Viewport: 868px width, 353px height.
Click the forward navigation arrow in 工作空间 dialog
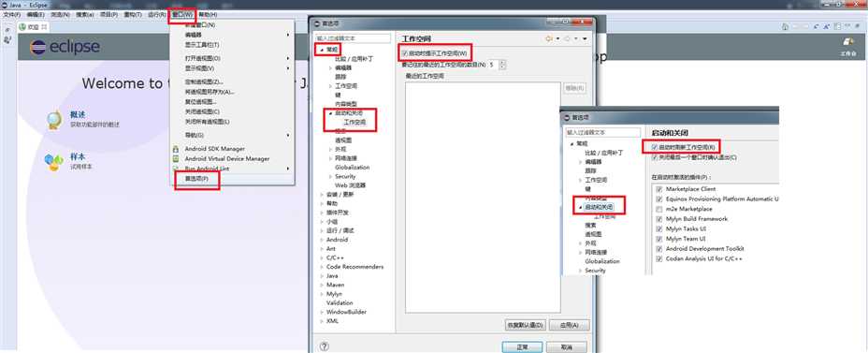pos(568,38)
